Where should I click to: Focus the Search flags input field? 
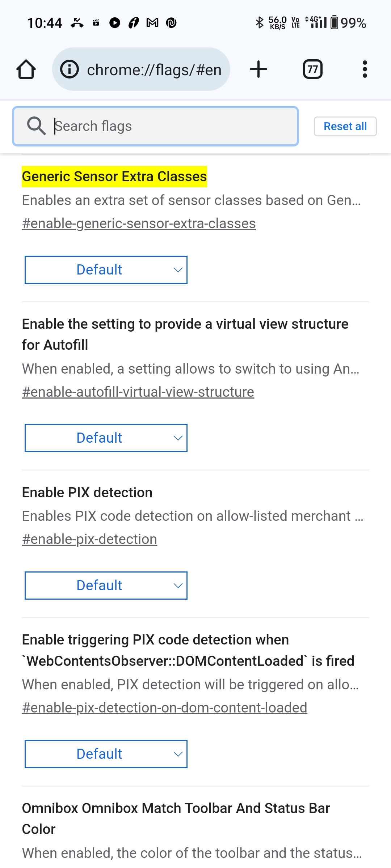[x=156, y=126]
